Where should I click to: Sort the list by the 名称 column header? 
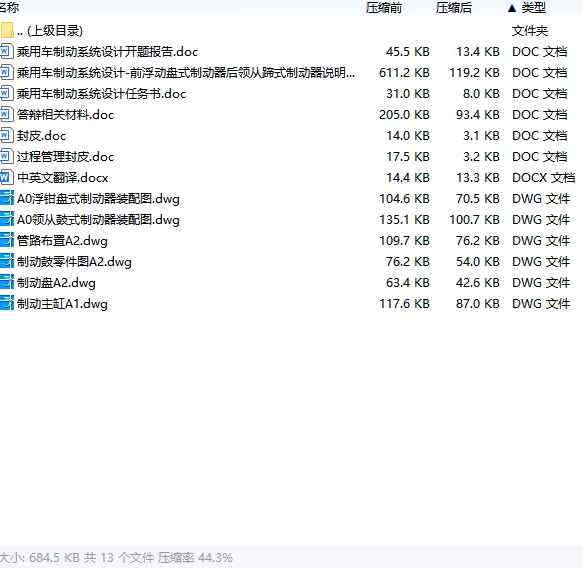tap(10, 7)
